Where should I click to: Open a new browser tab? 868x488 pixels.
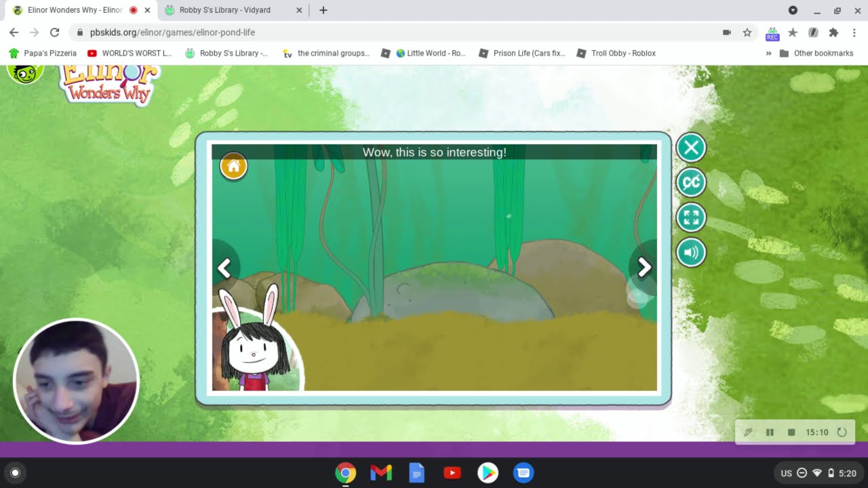pyautogui.click(x=323, y=10)
